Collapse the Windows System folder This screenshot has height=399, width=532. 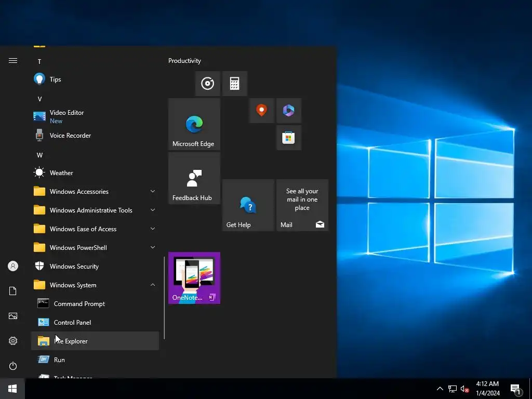coord(95,285)
